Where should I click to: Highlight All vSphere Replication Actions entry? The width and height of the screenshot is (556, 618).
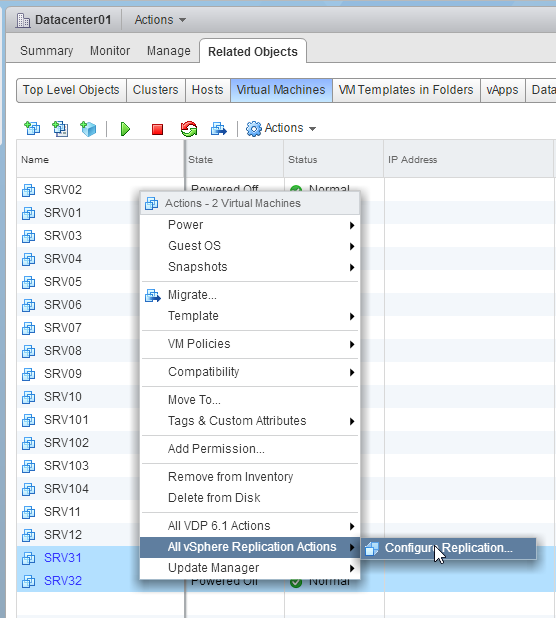pyautogui.click(x=250, y=547)
